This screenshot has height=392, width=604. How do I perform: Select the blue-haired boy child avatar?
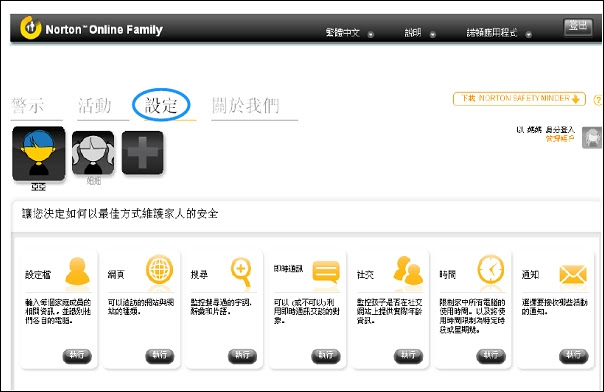[x=39, y=154]
